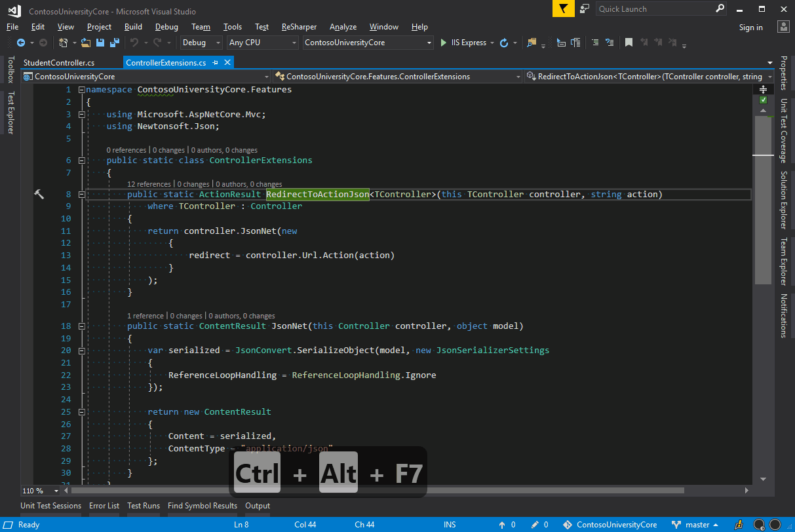
Task: Click the Navigate Backward arrow icon
Action: pos(21,43)
